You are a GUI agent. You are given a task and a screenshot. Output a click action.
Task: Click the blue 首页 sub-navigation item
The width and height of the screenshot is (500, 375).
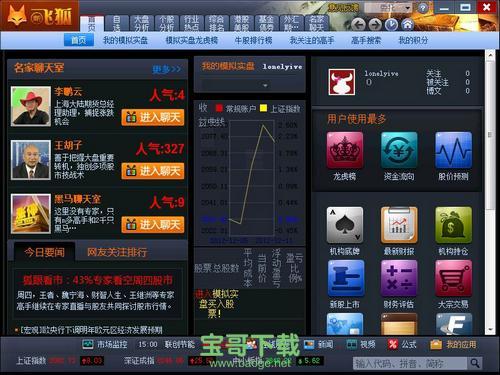[79, 40]
